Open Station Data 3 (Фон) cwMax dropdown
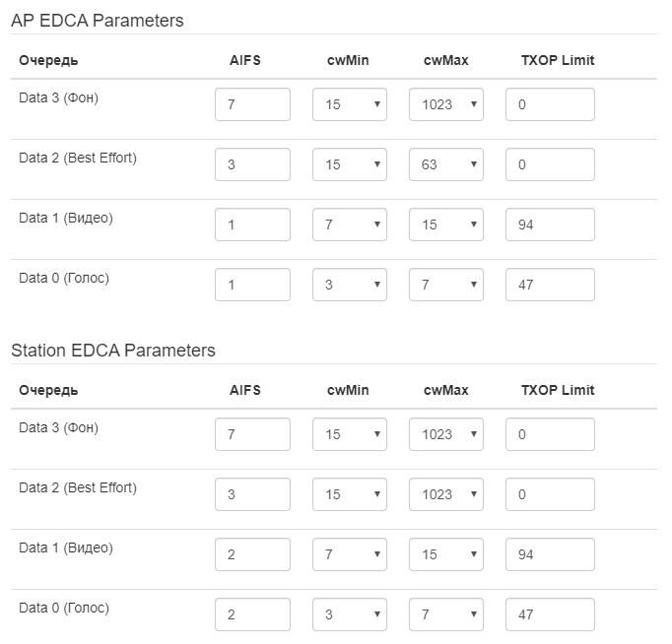The width and height of the screenshot is (672, 644). click(x=445, y=434)
